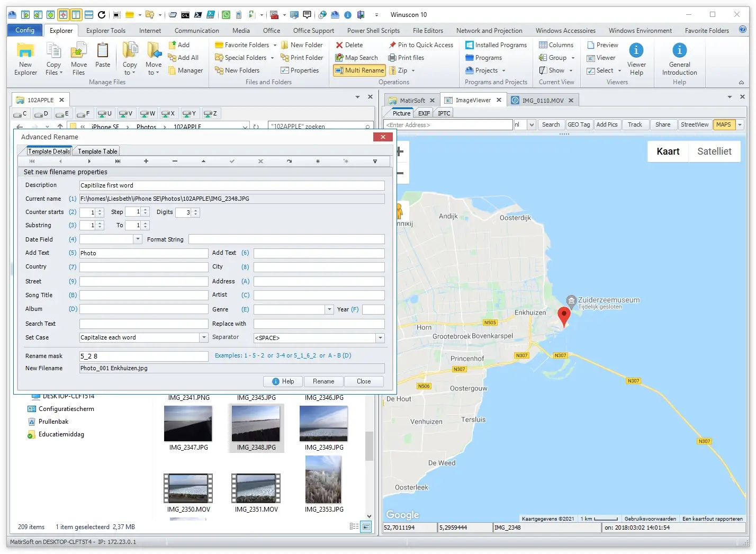The width and height of the screenshot is (756, 554).
Task: Click the GEO Tag button
Action: pyautogui.click(x=578, y=125)
